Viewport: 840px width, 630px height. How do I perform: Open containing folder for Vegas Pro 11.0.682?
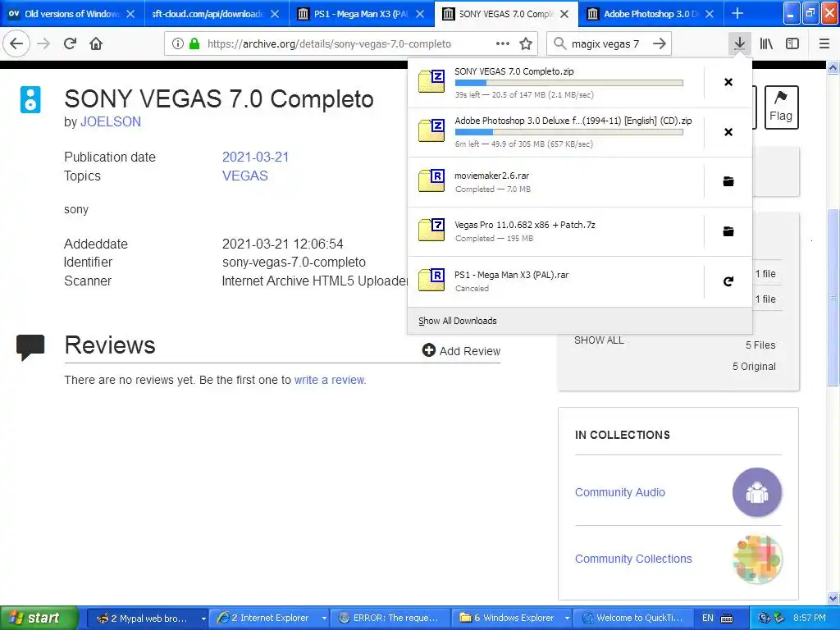click(728, 231)
